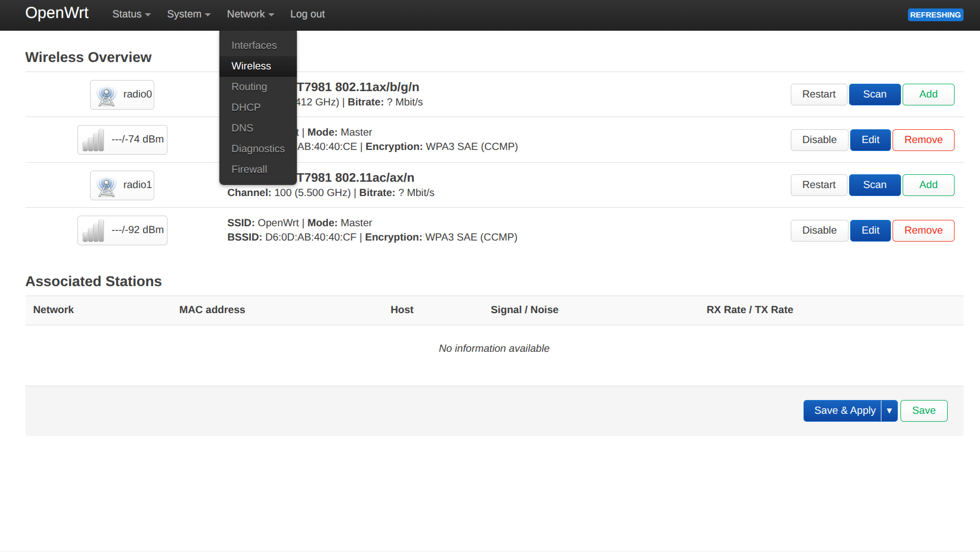Viewport: 980px width, 560px height.
Task: Click the Network column header
Action: pyautogui.click(x=54, y=310)
